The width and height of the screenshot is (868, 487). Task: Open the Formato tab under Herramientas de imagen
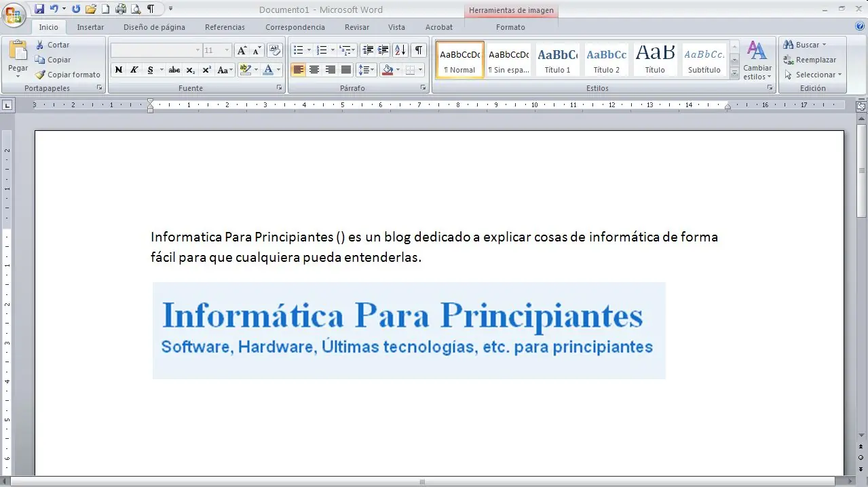[510, 27]
